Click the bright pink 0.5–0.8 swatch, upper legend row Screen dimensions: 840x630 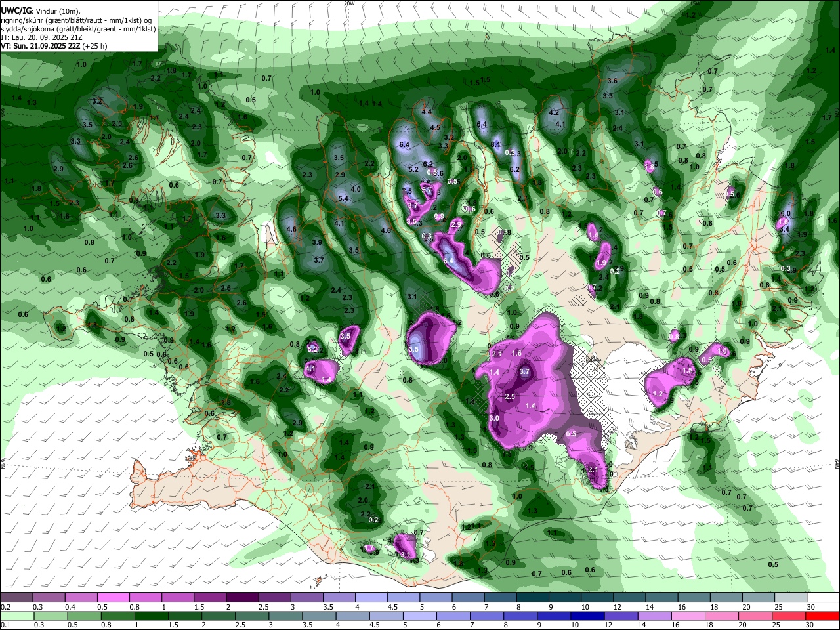tap(113, 598)
